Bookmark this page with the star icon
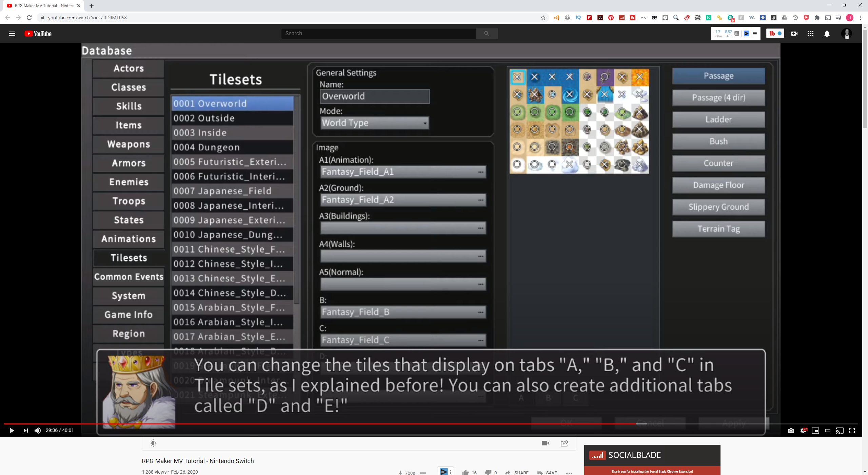The image size is (868, 475). (543, 18)
